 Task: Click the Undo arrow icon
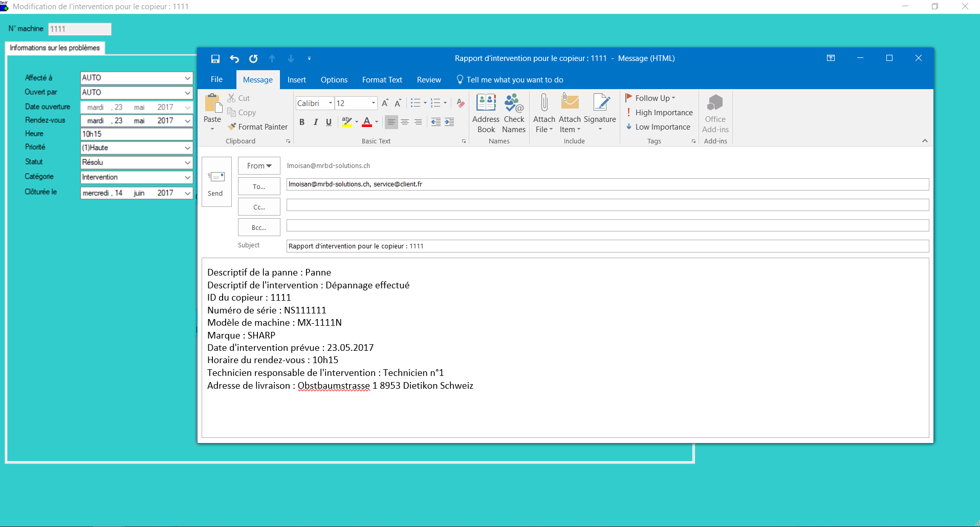click(234, 59)
